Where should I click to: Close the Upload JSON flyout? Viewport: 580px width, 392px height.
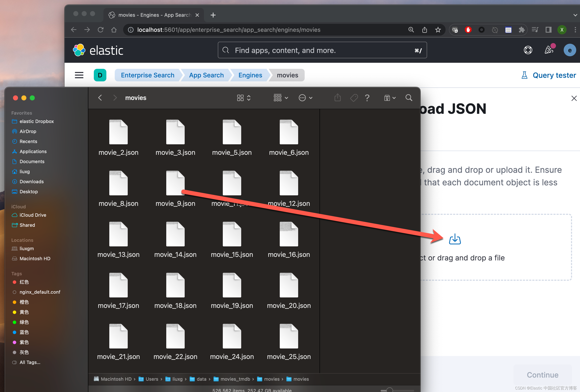[574, 98]
